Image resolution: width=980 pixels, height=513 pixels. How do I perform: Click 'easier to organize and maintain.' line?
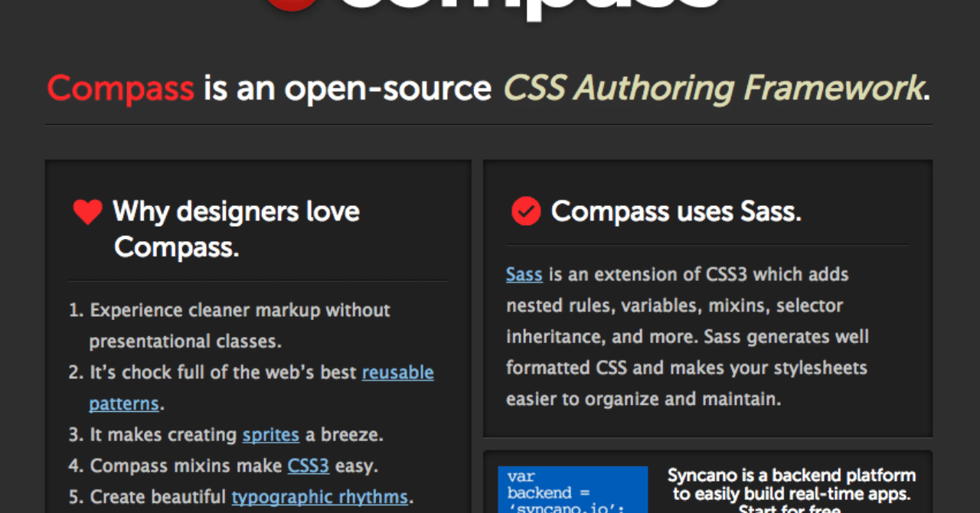coord(644,399)
